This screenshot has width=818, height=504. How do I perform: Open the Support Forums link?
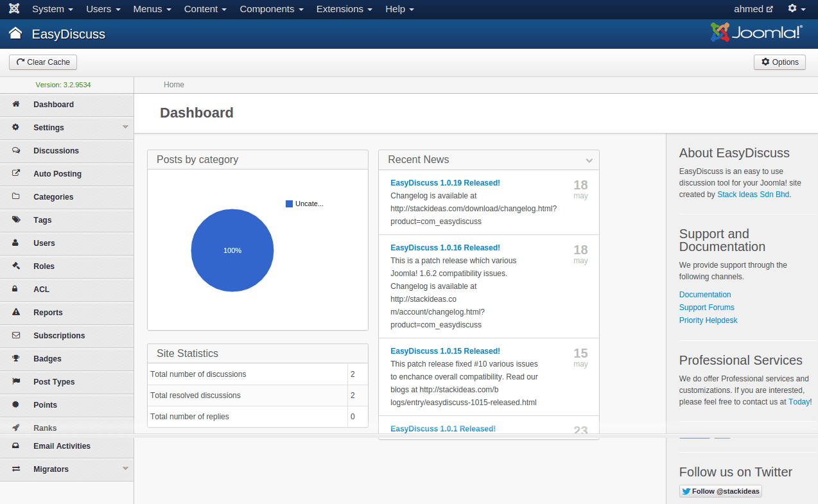[707, 308]
